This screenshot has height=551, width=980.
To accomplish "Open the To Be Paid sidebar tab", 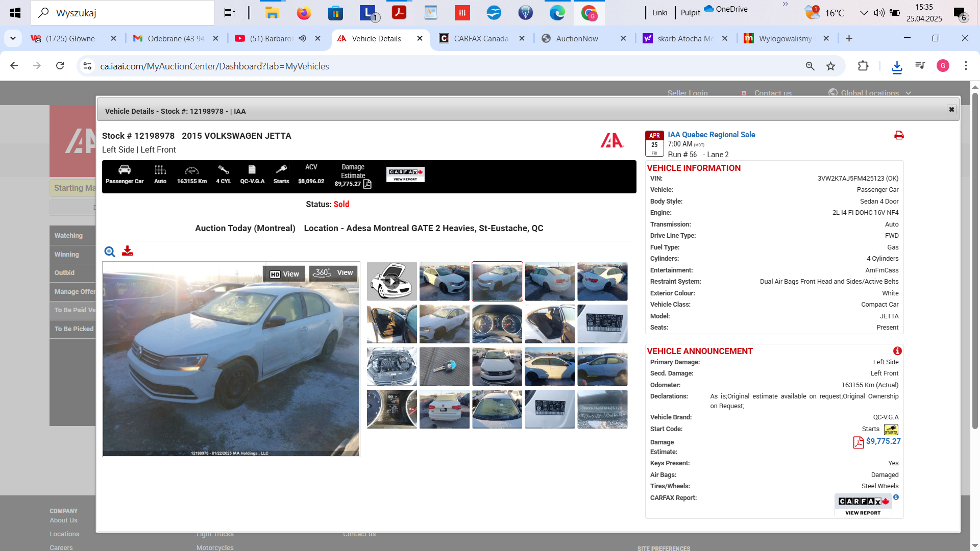I will pyautogui.click(x=72, y=310).
